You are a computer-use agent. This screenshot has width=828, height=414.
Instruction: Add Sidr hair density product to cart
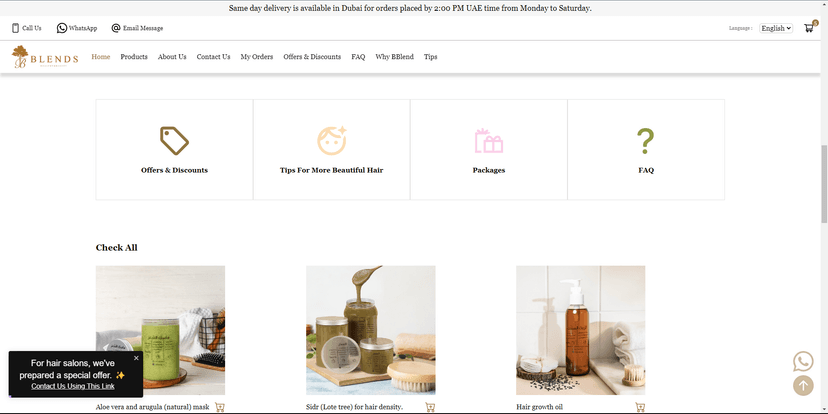tap(430, 407)
